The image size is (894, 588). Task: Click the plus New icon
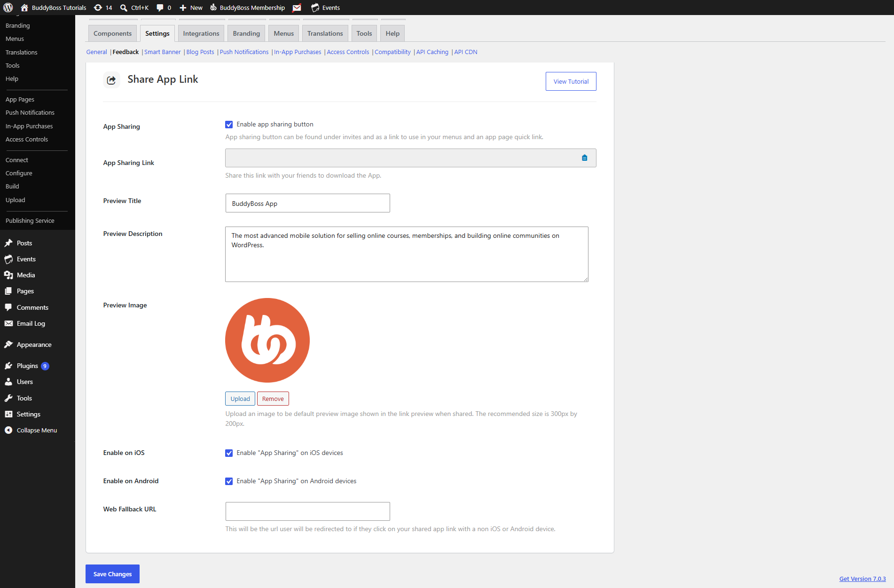coord(183,8)
